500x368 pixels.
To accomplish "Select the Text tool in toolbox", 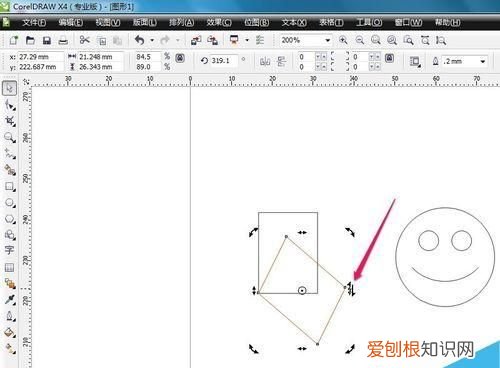I will 9,250.
